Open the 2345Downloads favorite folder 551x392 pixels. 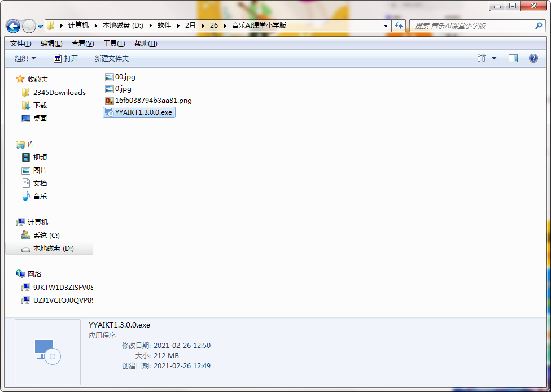tap(59, 93)
